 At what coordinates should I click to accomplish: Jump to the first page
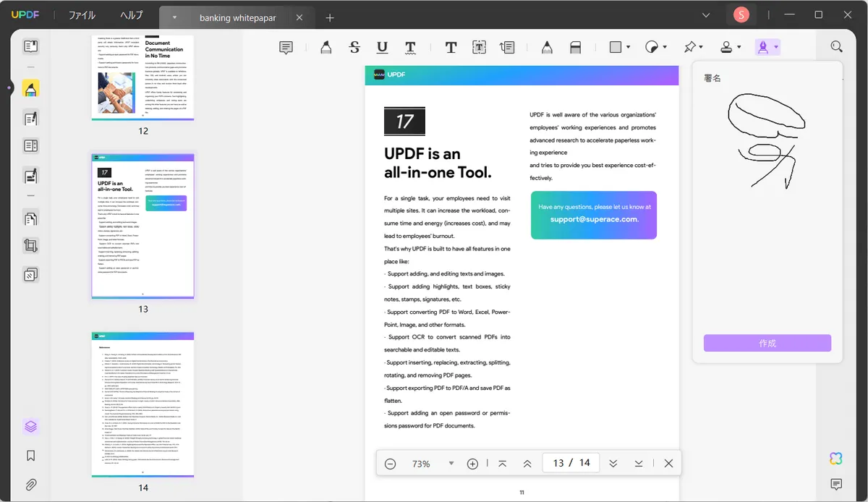point(502,464)
